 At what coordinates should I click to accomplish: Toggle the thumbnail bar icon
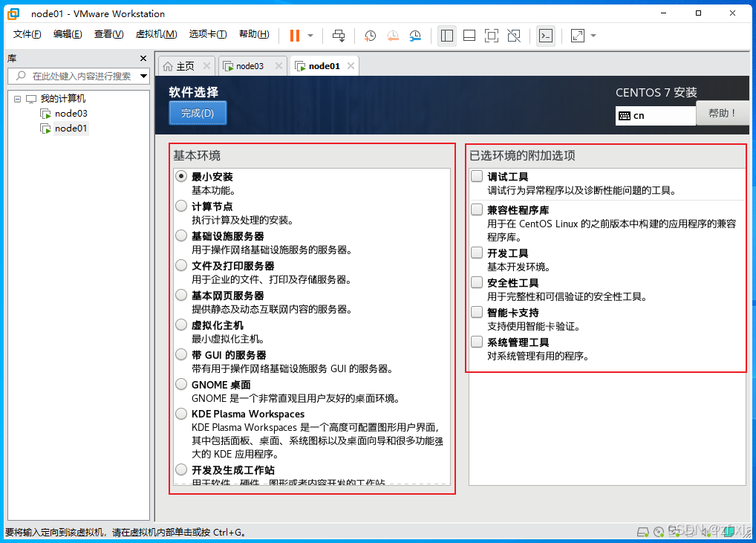(x=469, y=36)
